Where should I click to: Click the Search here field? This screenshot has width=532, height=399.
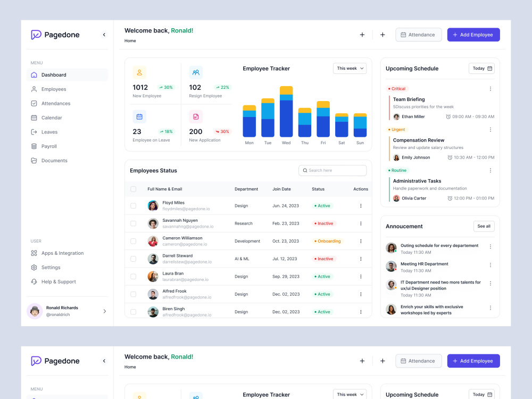point(332,170)
